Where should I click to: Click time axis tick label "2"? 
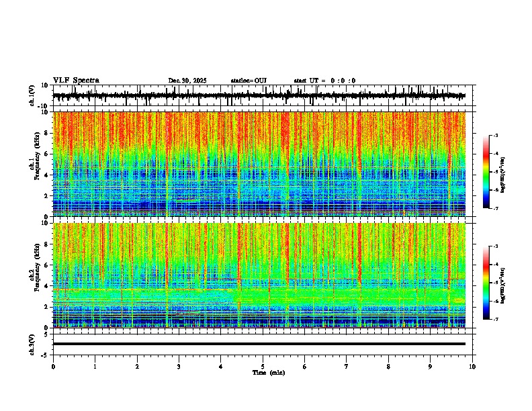tap(137, 367)
